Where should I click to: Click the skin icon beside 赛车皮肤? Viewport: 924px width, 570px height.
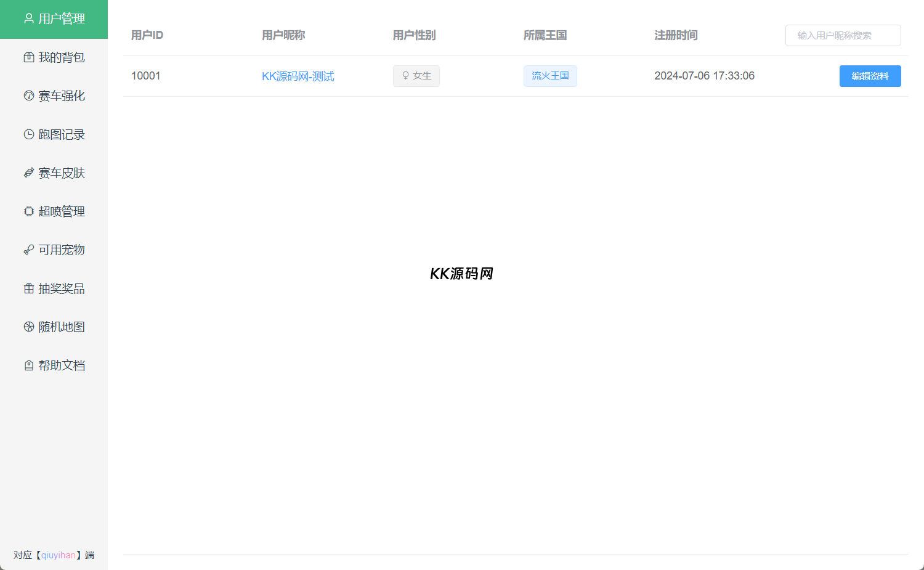pos(29,173)
